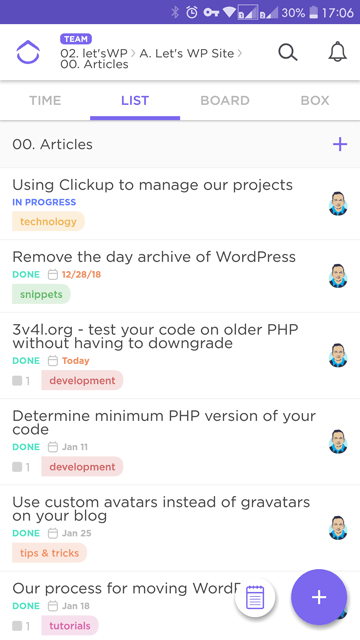Image resolution: width=360 pixels, height=640 pixels.
Task: Tap the calendar icon beside Today due date
Action: pos(53,360)
